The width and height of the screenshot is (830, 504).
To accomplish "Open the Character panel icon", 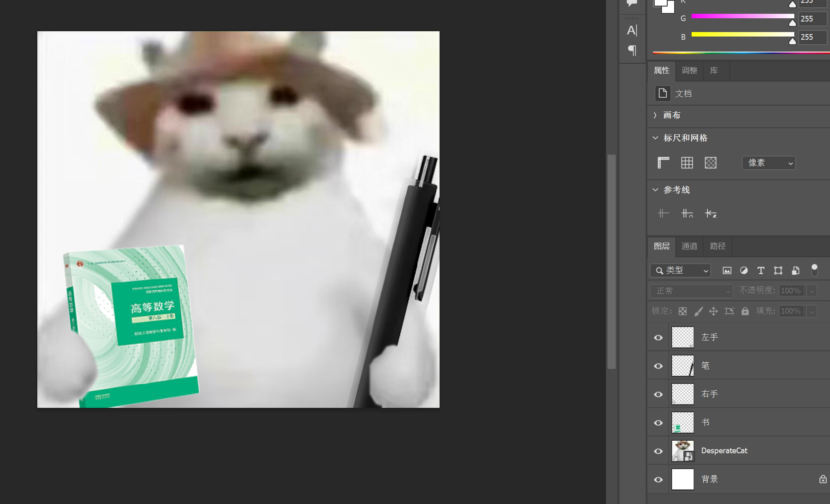I will 632,30.
